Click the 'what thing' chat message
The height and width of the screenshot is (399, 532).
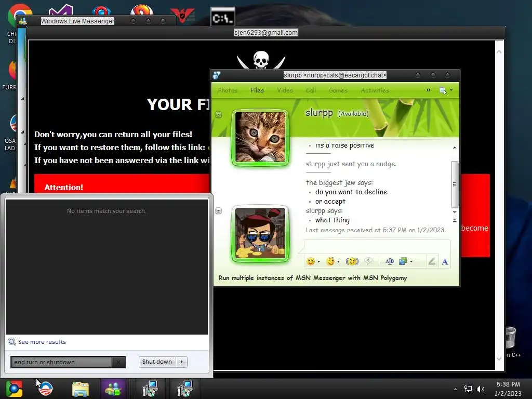[332, 220]
